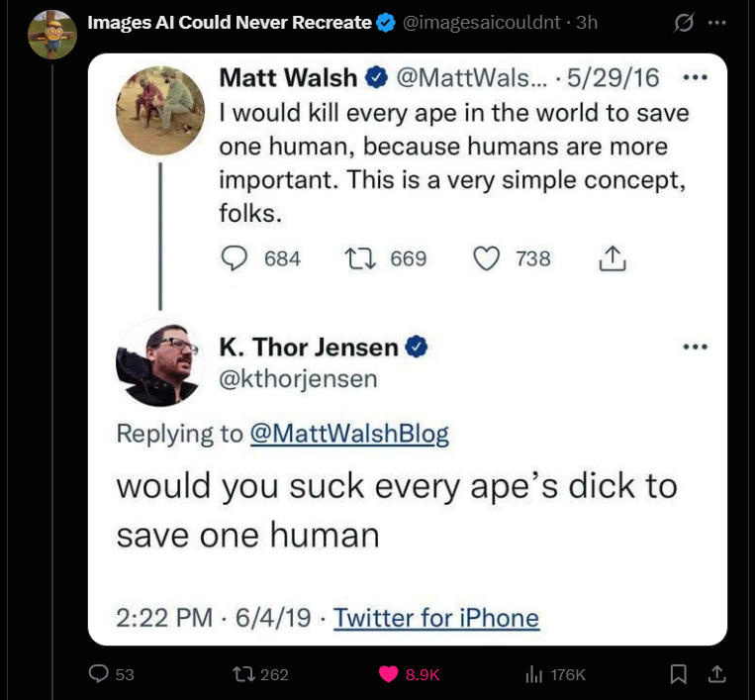Open the Images AI Could Never Recreate profile name
Viewport: 755px width, 700px height.
coord(230,23)
